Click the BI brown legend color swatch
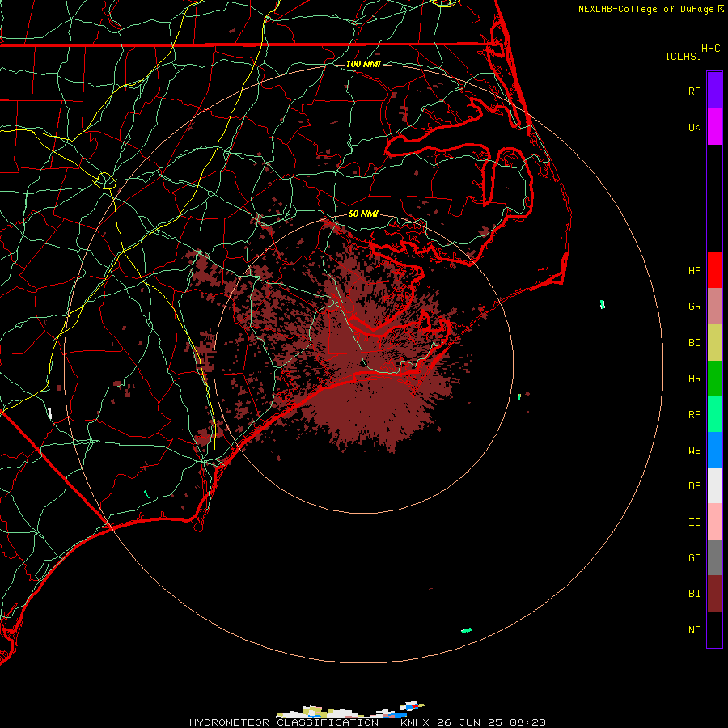 [x=714, y=594]
